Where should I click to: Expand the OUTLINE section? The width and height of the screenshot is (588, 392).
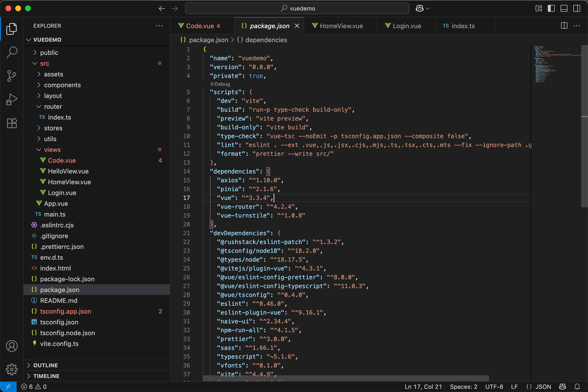pyautogui.click(x=97, y=365)
